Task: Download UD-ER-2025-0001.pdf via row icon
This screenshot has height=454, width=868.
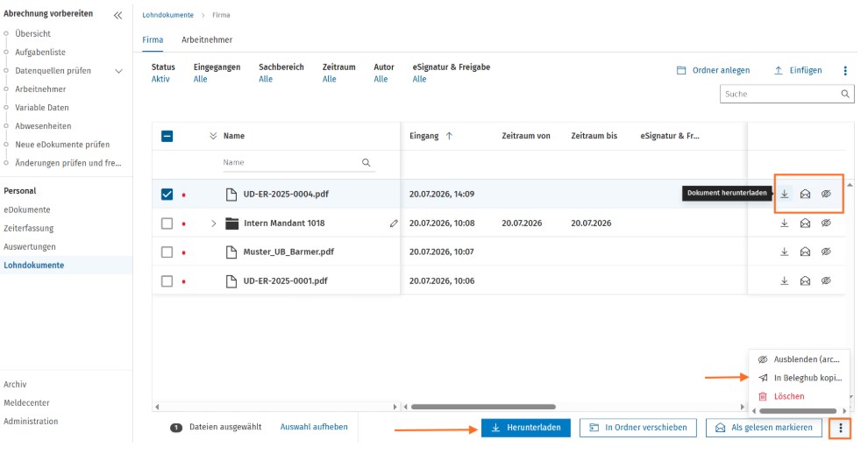Action: 785,280
